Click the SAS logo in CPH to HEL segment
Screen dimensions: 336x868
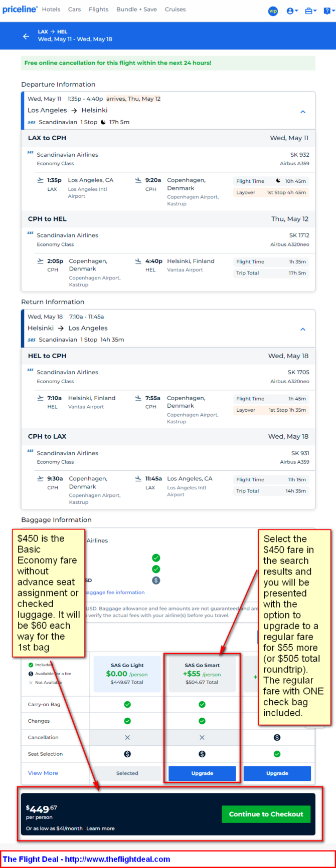click(31, 233)
